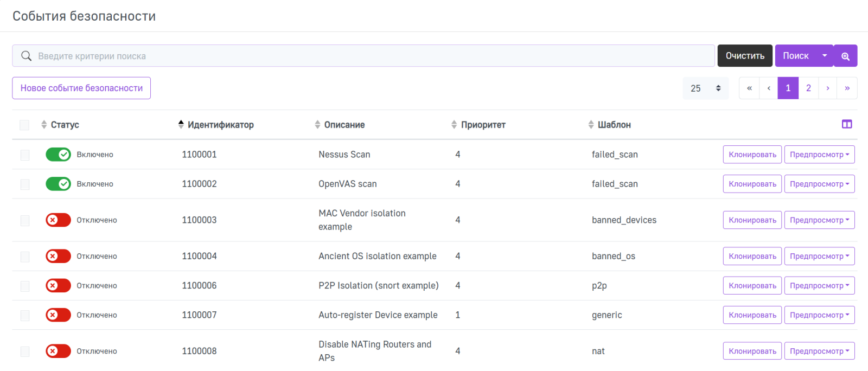The image size is (868, 371).
Task: Sort by Описание column arrows
Action: 317,125
